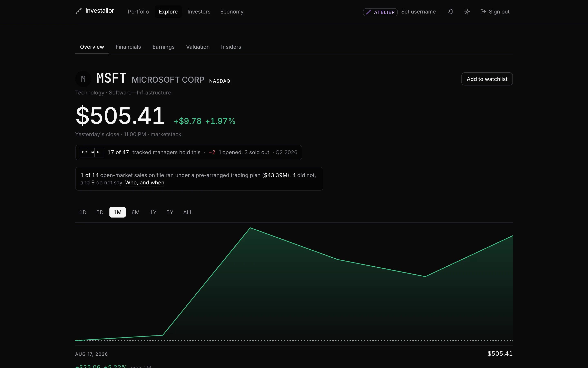This screenshot has height=368, width=588.
Task: Click the round M company avatar
Action: pyautogui.click(x=83, y=79)
